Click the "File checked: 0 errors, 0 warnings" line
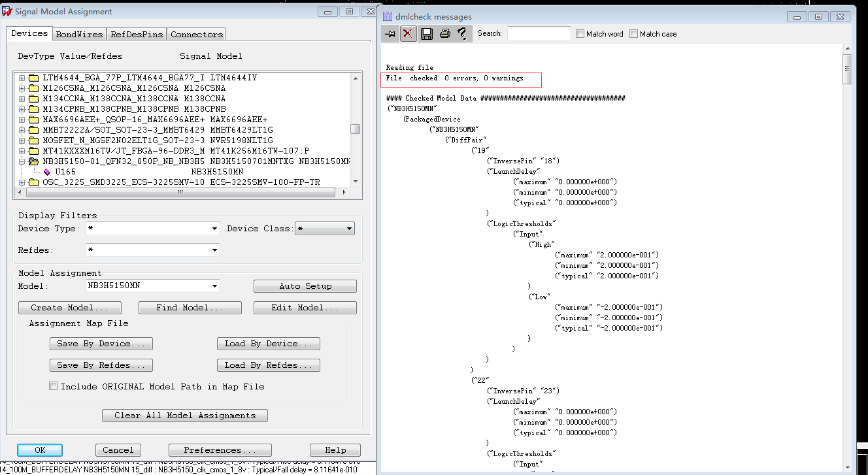 coord(454,78)
